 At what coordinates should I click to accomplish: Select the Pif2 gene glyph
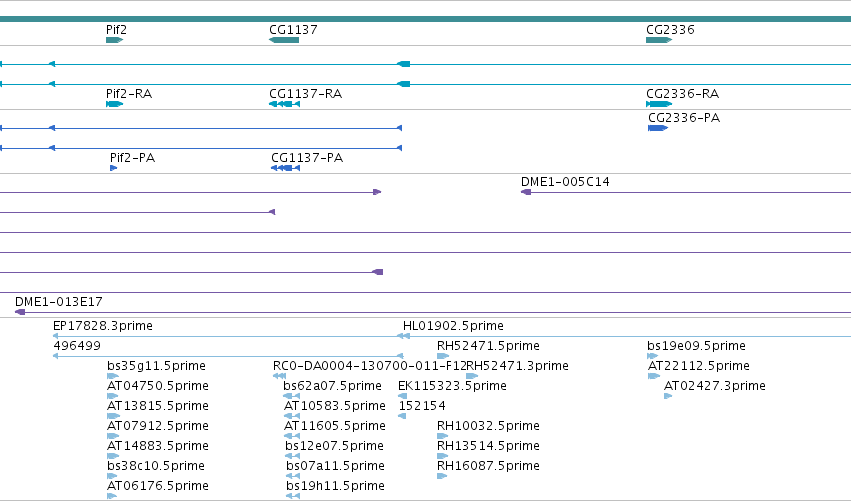[115, 40]
